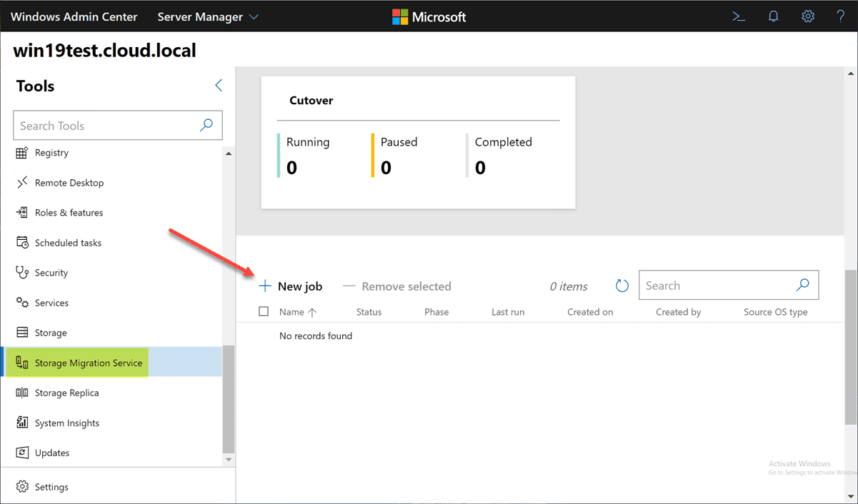The image size is (858, 504).
Task: Click the magnifier in Search Tools
Action: pyautogui.click(x=206, y=126)
